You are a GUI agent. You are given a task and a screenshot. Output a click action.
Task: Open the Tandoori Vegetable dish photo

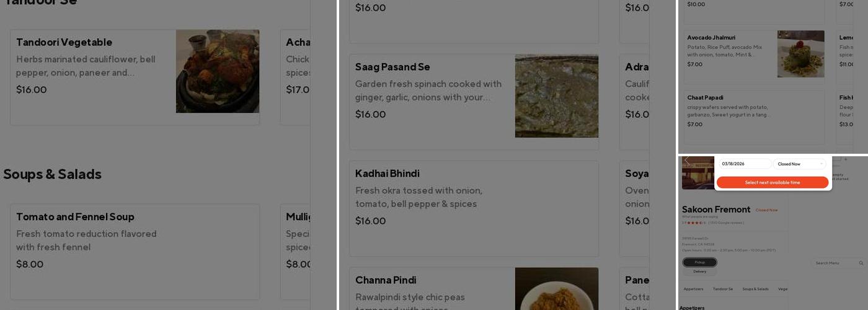(x=217, y=71)
